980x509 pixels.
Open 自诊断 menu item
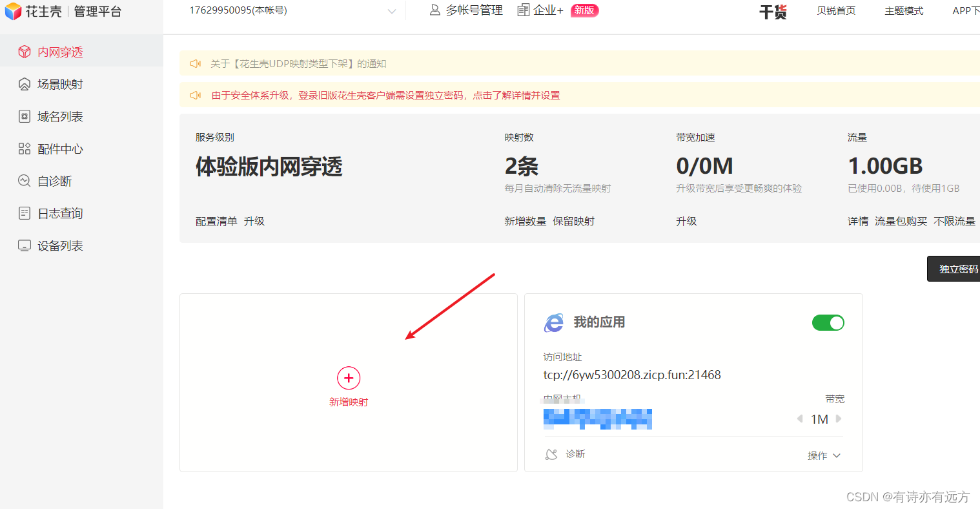[x=81, y=181]
